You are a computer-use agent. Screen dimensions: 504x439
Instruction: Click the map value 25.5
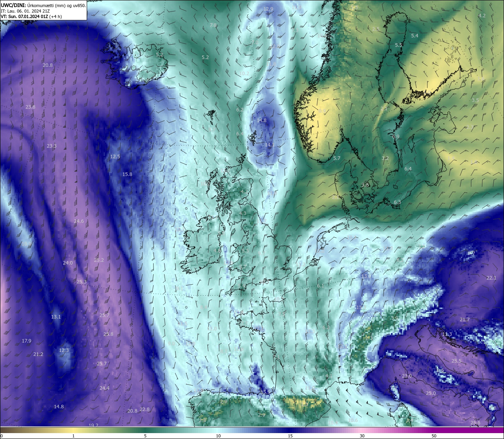pos(456,361)
